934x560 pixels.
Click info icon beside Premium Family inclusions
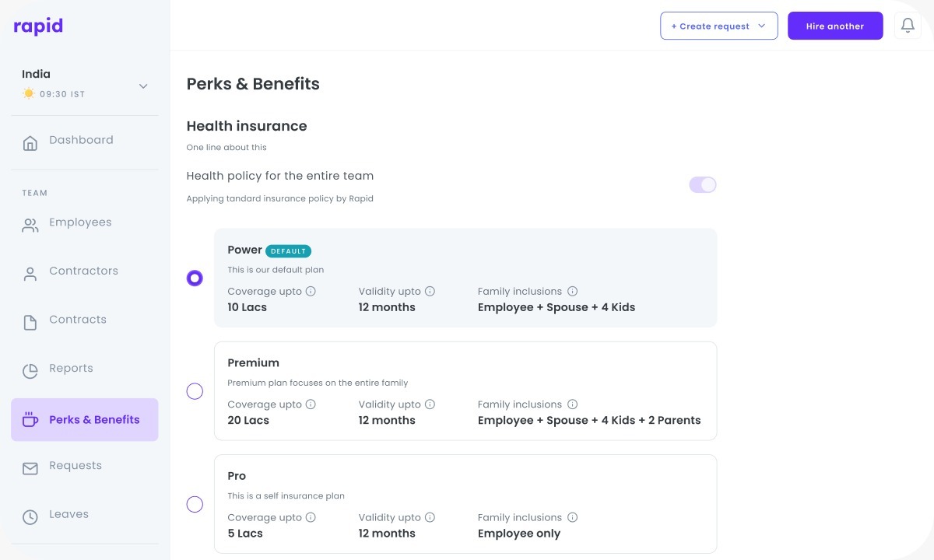pyautogui.click(x=572, y=404)
